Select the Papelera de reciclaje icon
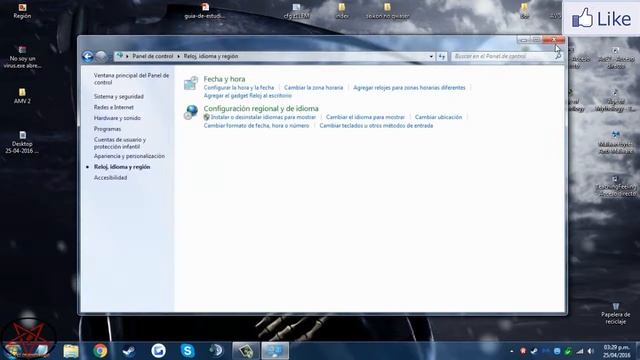This screenshot has width=640, height=360. 616,313
